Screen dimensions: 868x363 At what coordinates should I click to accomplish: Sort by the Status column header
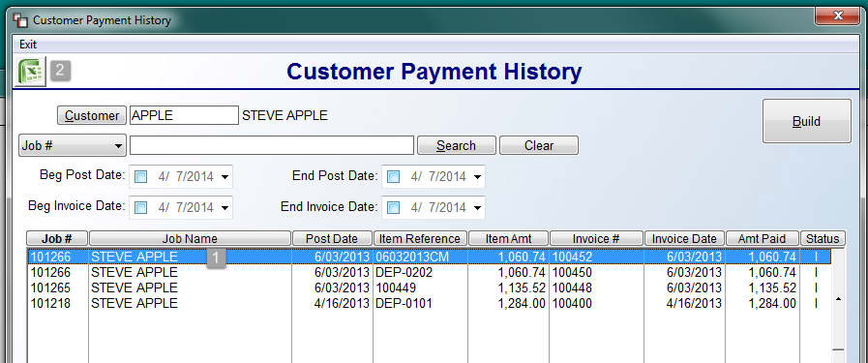pos(823,238)
